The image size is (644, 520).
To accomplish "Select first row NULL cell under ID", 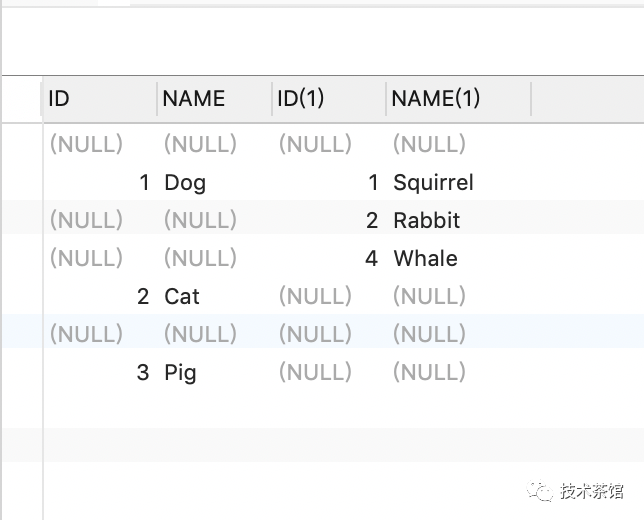I will point(86,144).
